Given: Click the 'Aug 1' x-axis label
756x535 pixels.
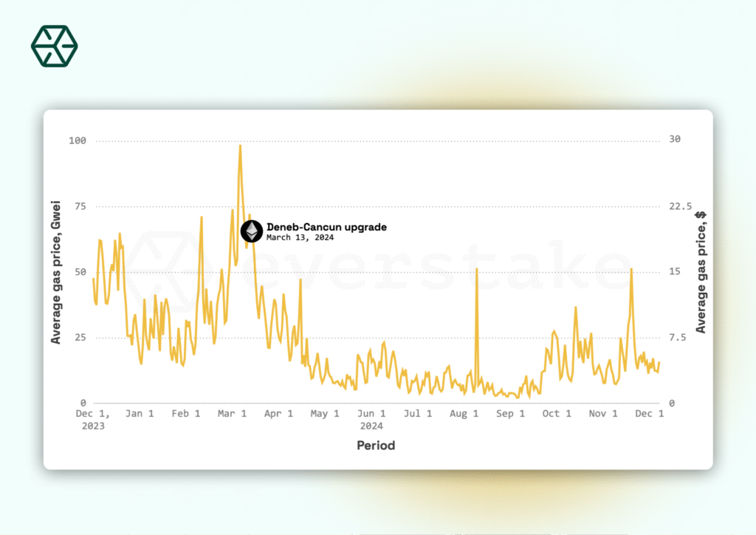Looking at the screenshot, I should click(464, 413).
